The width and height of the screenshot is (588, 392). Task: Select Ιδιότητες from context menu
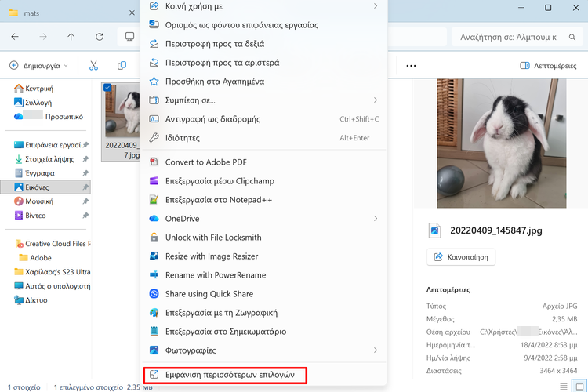pyautogui.click(x=182, y=138)
